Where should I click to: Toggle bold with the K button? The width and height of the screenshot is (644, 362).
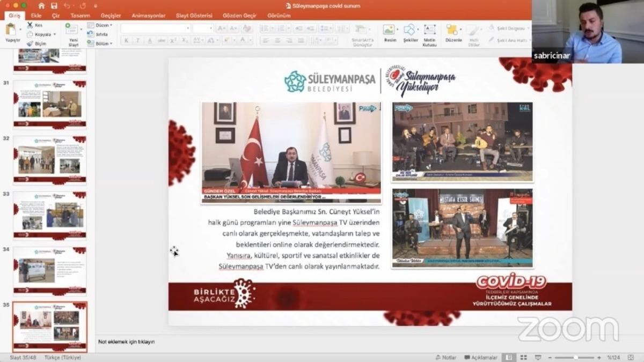click(x=126, y=40)
